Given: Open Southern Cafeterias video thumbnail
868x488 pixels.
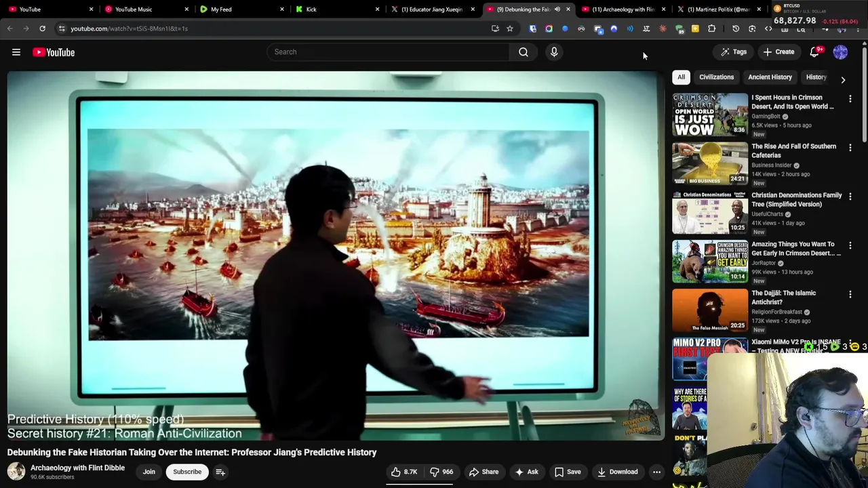Looking at the screenshot, I should pos(710,163).
